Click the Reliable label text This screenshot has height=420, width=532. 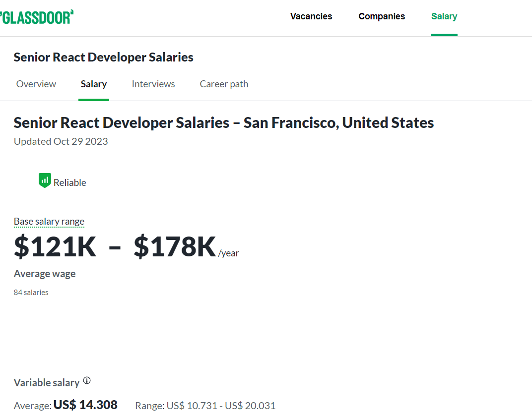point(69,182)
